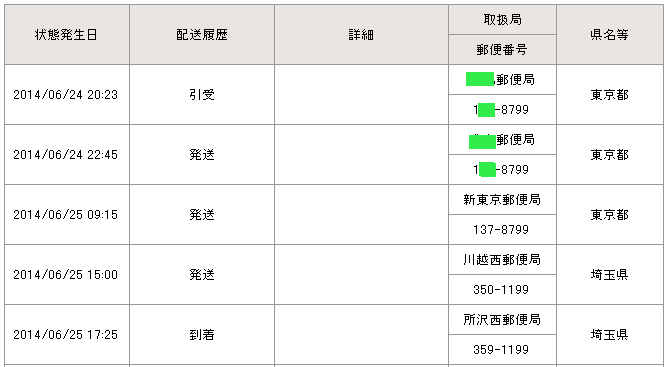
Task: Click the 郵便番号 header cell
Action: [502, 50]
